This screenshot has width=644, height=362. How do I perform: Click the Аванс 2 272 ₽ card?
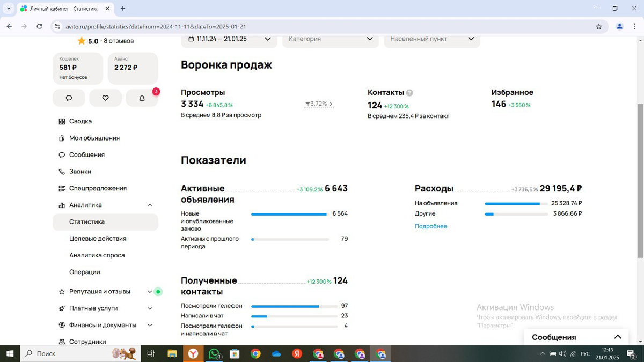[133, 68]
